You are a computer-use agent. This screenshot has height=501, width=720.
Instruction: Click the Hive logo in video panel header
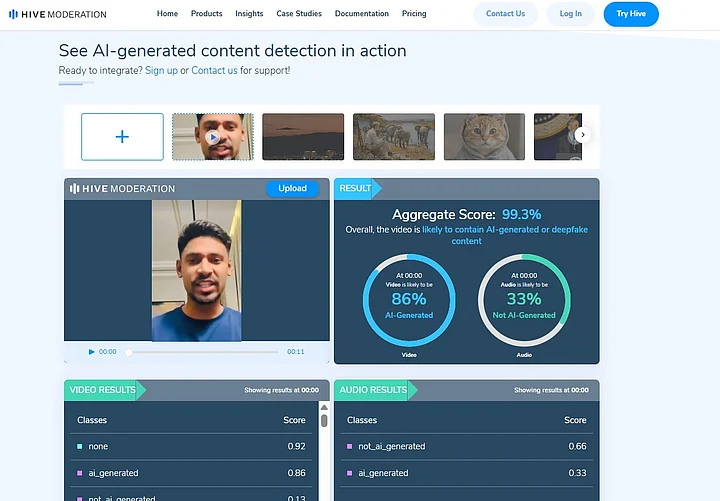122,188
